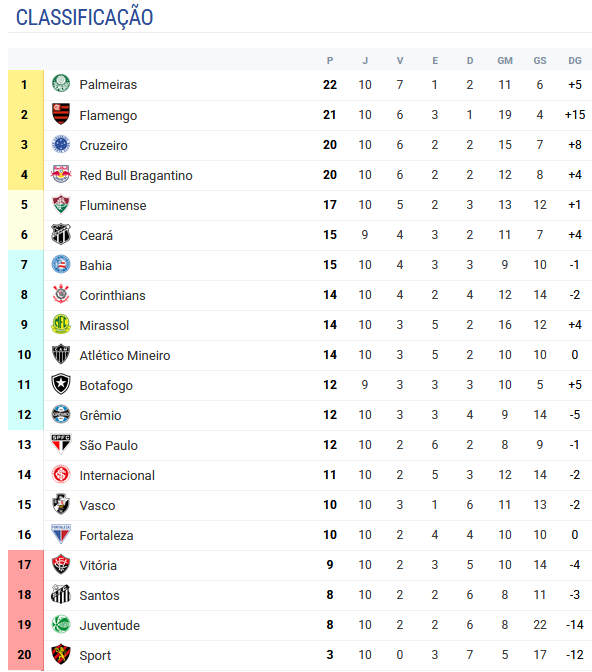Select the GM goals scored column header

coord(505,60)
